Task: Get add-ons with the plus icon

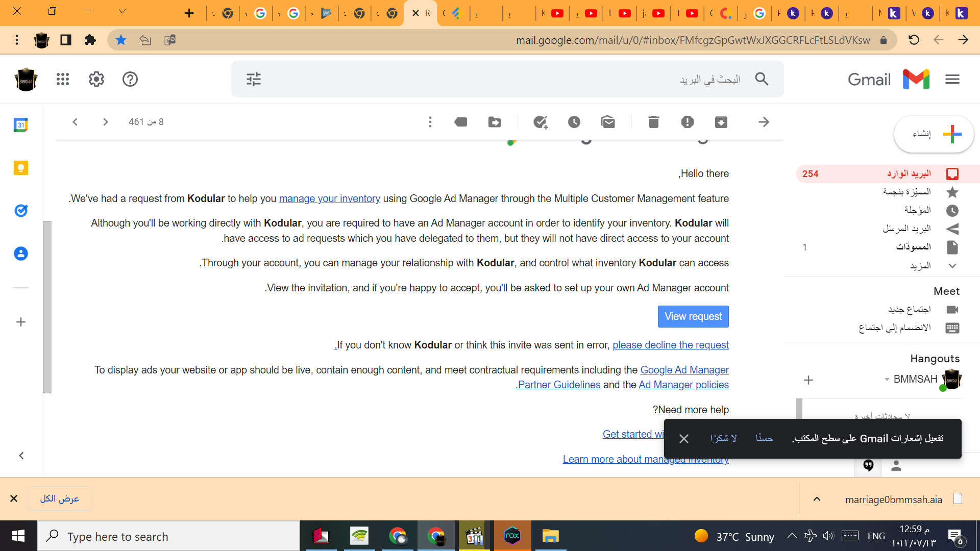Action: click(21, 322)
